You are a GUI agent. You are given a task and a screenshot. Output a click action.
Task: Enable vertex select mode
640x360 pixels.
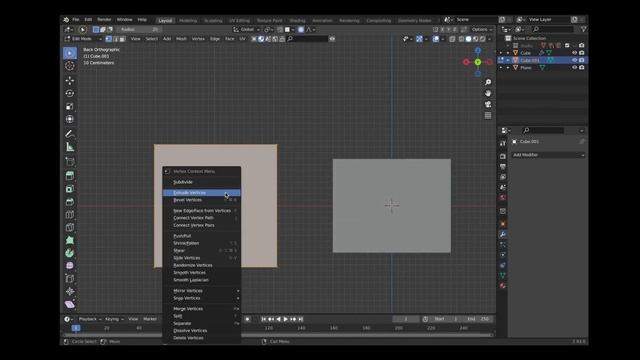click(109, 39)
